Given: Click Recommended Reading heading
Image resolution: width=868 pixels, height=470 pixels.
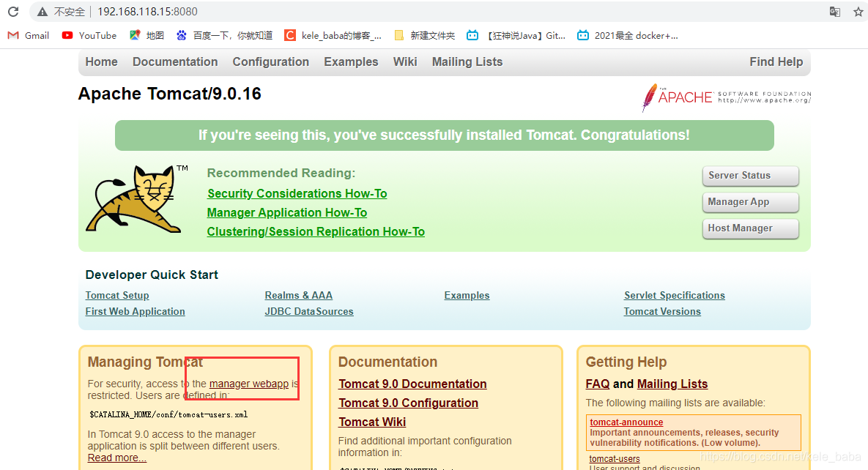Looking at the screenshot, I should (281, 174).
